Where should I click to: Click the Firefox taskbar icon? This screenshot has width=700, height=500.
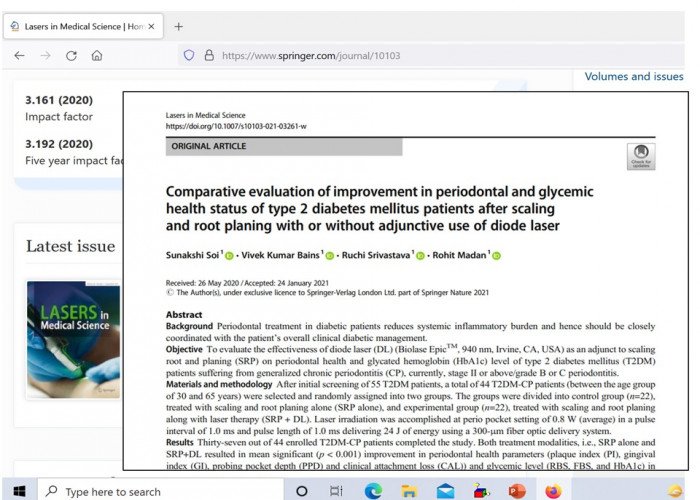click(553, 491)
